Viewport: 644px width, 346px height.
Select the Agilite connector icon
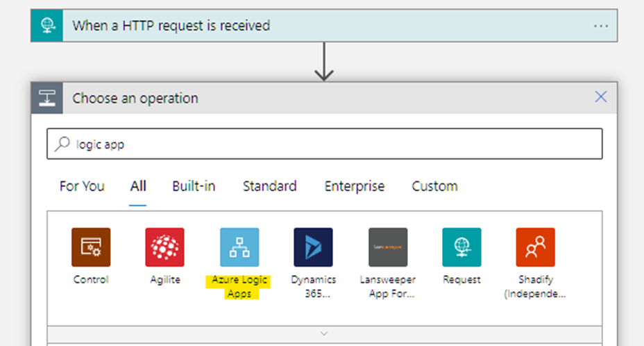tap(164, 247)
